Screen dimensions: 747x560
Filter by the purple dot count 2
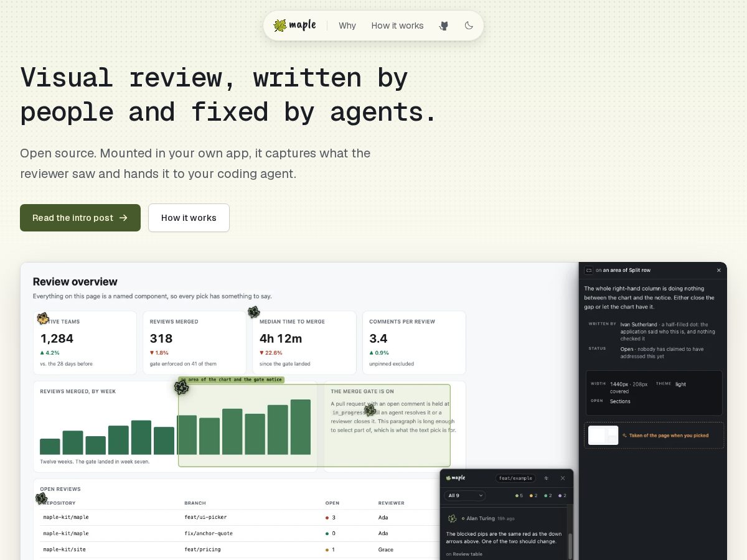[x=562, y=496]
